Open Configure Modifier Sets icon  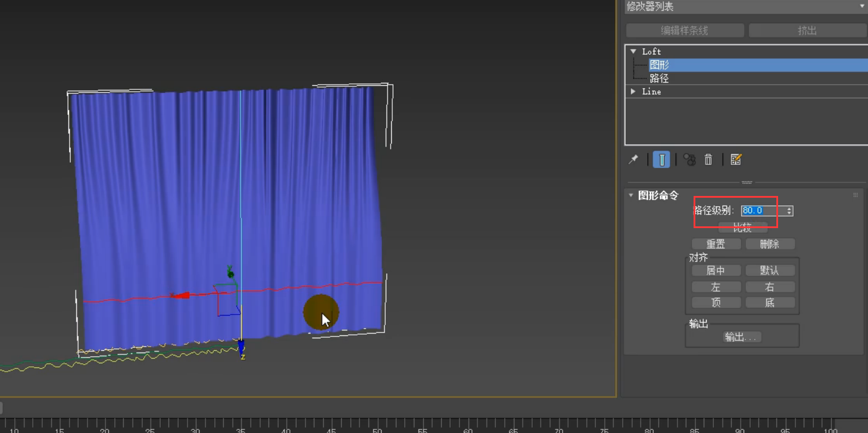click(736, 160)
